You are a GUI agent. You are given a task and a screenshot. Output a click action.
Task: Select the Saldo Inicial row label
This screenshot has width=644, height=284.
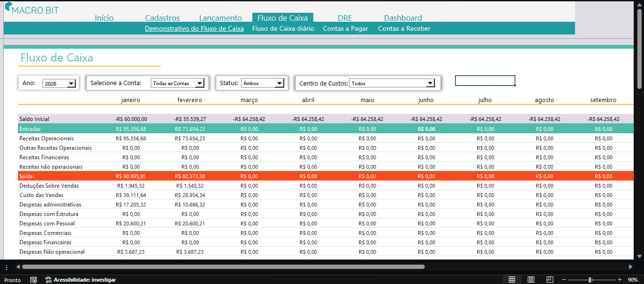pyautogui.click(x=34, y=119)
